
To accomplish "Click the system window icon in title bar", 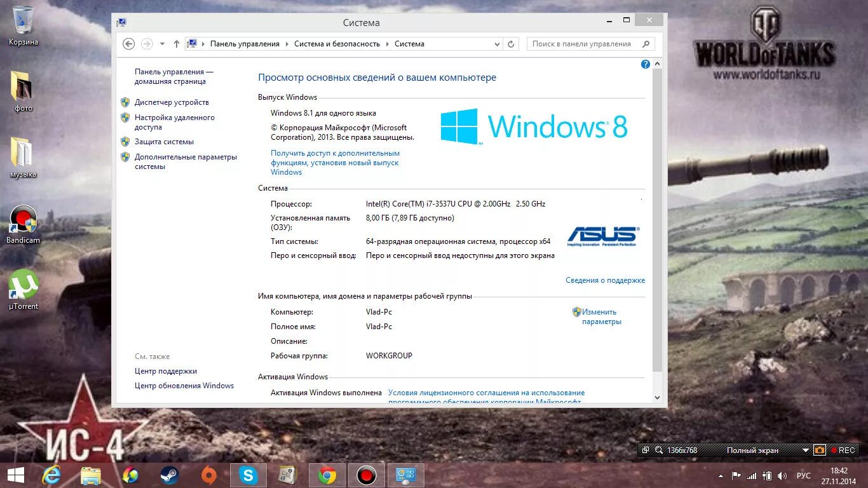I will 121,22.
